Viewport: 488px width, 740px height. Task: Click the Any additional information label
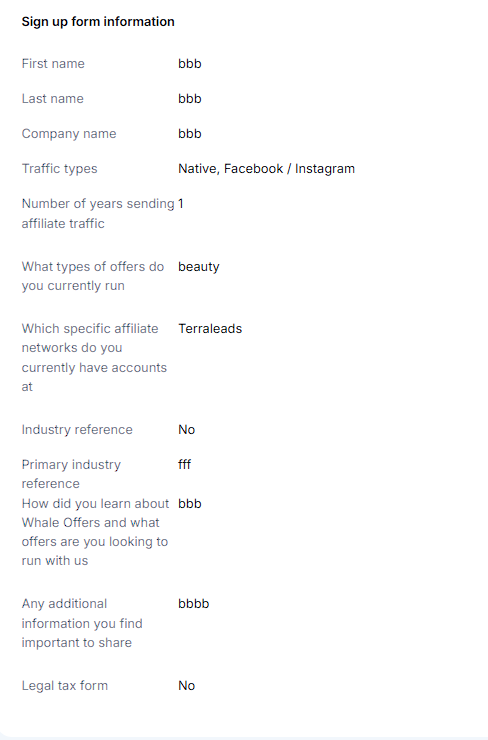[82, 623]
